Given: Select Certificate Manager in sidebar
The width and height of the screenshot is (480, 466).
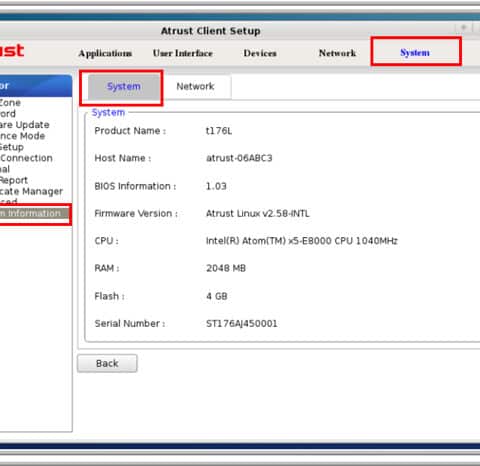Looking at the screenshot, I should [x=31, y=191].
